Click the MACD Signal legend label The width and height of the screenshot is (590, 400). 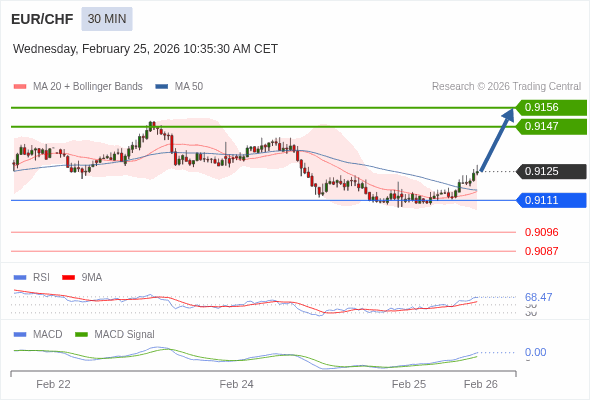[x=125, y=335]
